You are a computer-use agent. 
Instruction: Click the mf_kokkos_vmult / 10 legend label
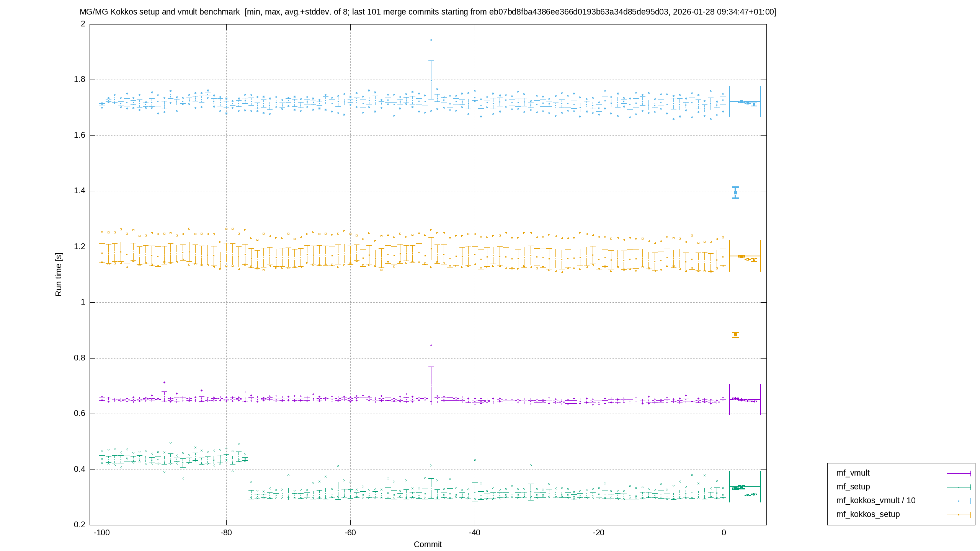(x=876, y=500)
